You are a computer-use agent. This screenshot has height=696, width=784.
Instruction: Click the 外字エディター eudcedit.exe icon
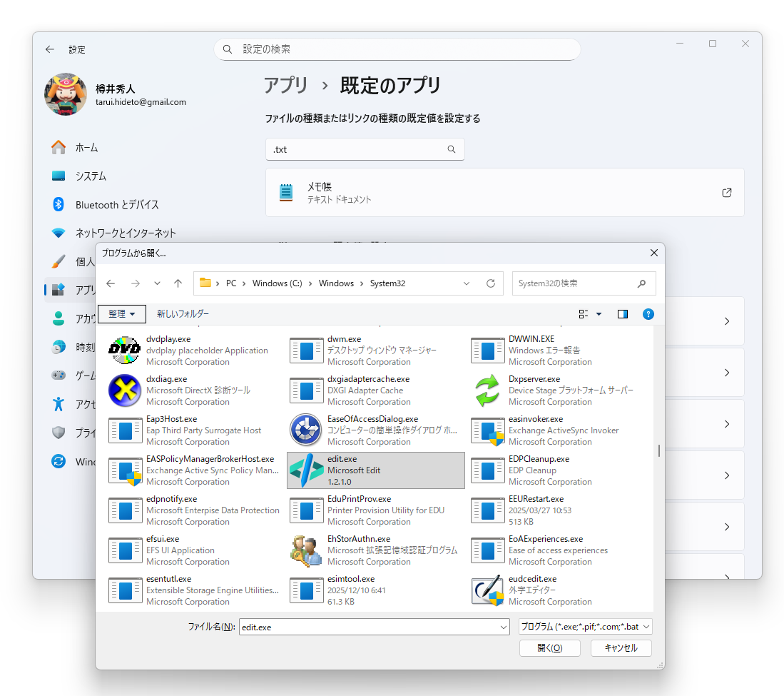coord(488,590)
